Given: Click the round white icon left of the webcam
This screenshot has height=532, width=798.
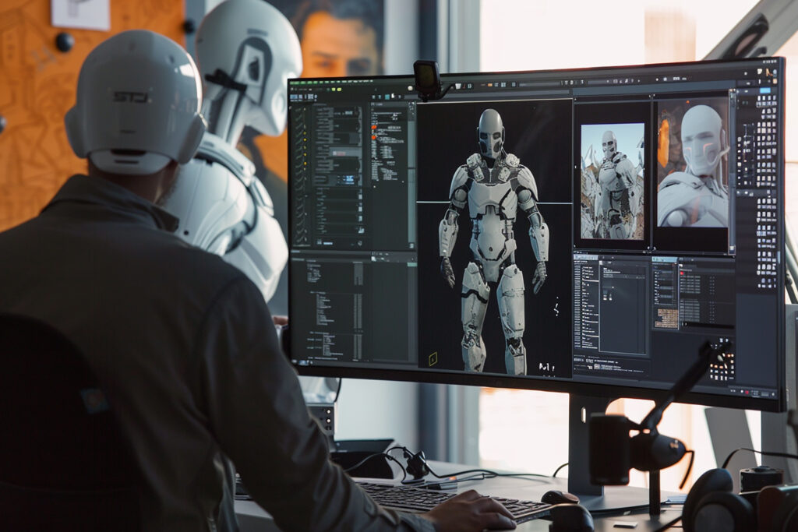Looking at the screenshot, I should pos(410,88).
